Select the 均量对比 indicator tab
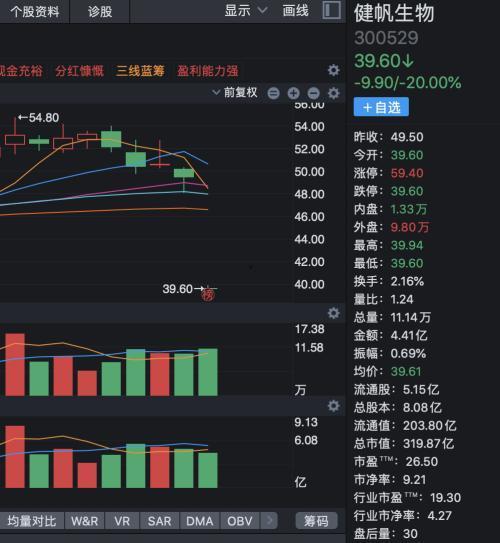 click(32, 520)
